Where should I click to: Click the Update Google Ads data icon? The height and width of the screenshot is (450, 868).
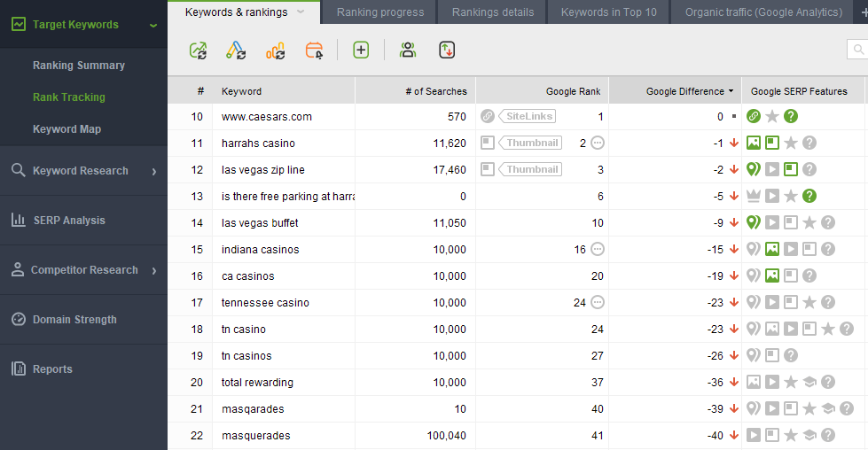click(236, 50)
